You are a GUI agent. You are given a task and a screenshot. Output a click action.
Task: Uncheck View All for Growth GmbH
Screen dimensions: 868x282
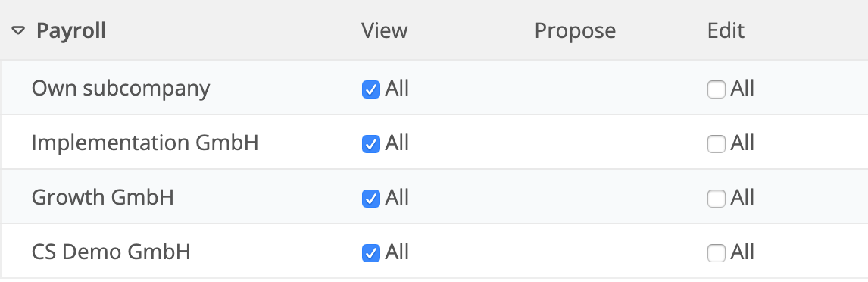coord(371,199)
